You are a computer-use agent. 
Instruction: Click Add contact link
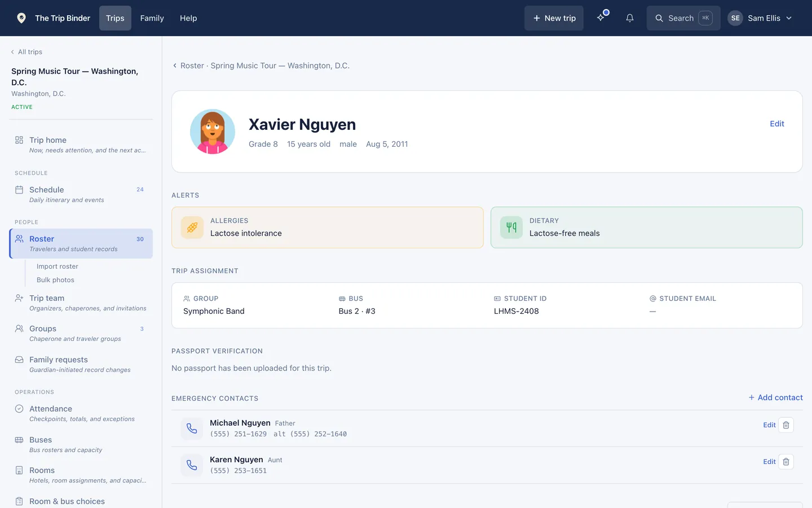(x=775, y=397)
